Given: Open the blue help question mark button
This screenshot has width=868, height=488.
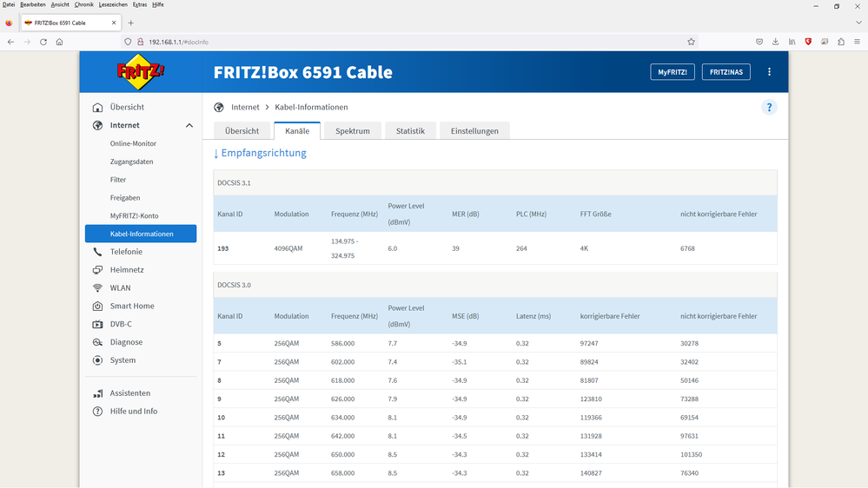Looking at the screenshot, I should (769, 108).
